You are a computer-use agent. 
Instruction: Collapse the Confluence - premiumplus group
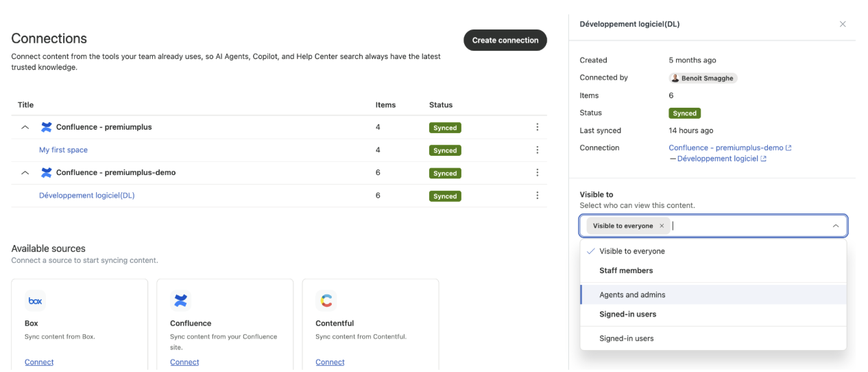25,127
